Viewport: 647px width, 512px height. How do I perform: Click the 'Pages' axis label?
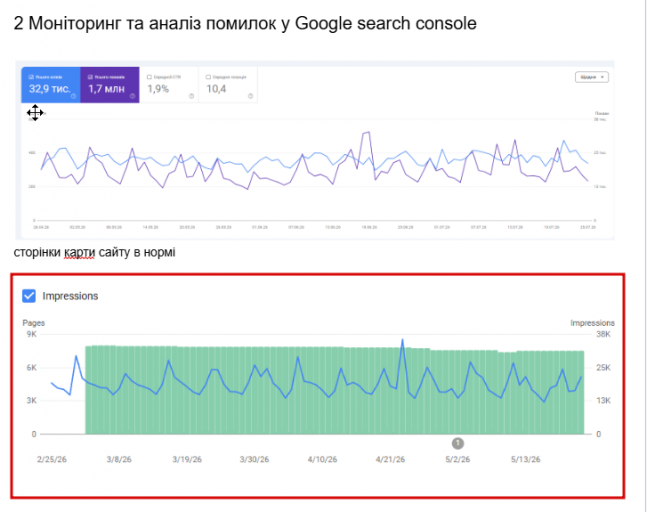(33, 323)
